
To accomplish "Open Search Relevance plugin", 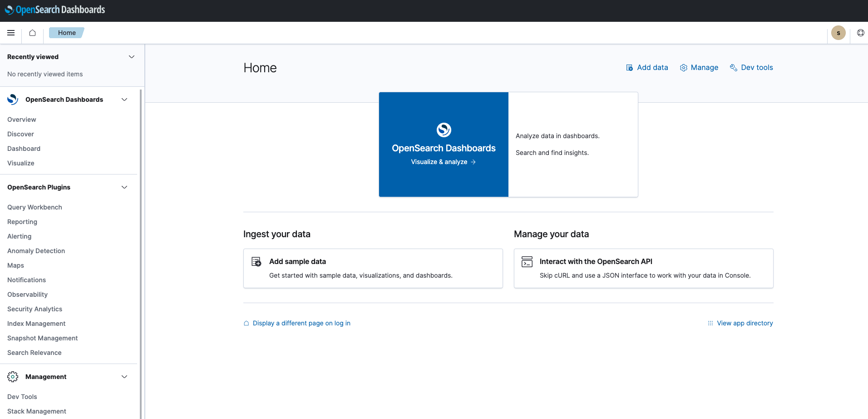I will click(x=34, y=353).
